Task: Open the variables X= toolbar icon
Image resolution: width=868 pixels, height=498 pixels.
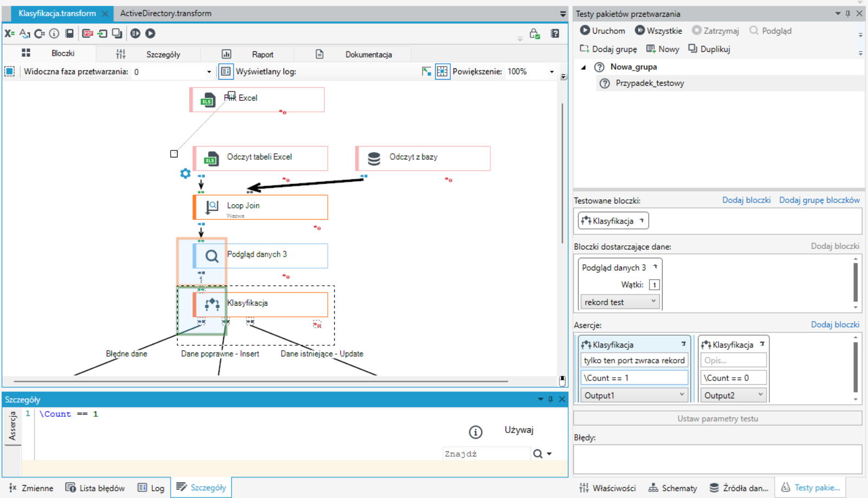Action: pyautogui.click(x=9, y=34)
